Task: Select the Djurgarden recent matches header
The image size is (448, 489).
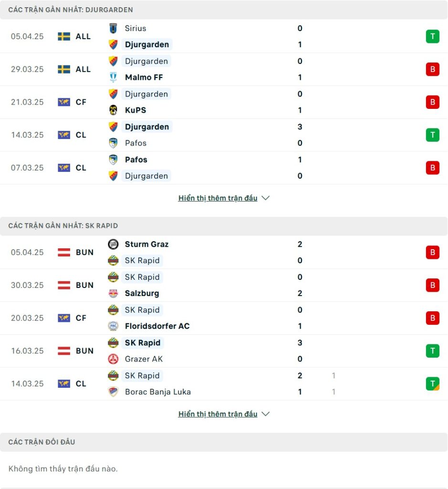Action: click(x=224, y=10)
